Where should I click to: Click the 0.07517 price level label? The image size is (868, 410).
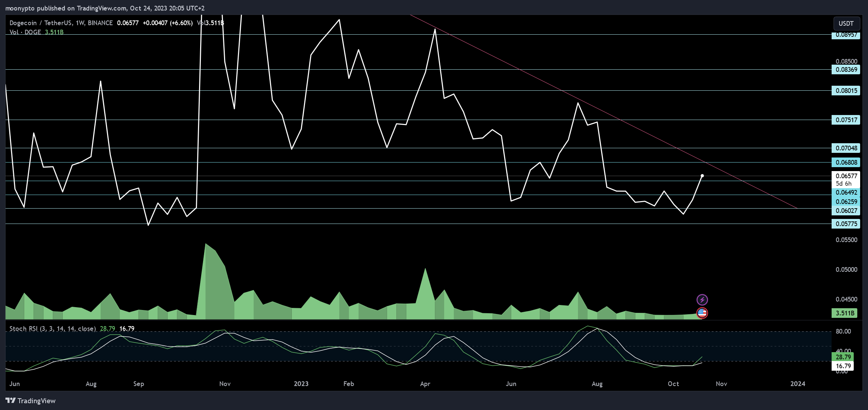pos(846,120)
